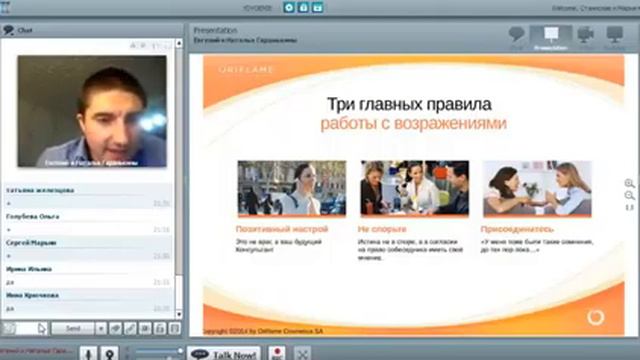Click the teal lock icon in top bar

click(303, 7)
